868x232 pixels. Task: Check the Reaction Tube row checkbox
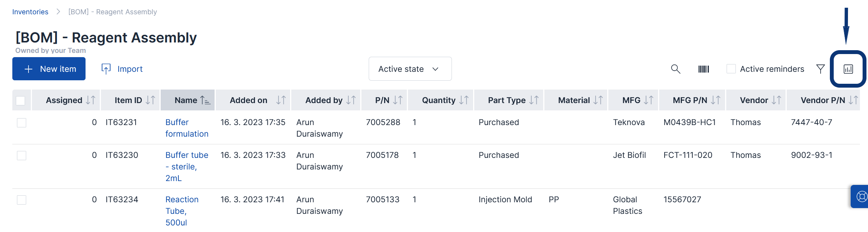[22, 200]
